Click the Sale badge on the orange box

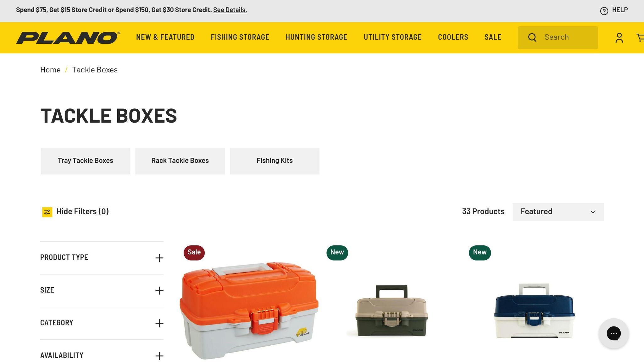click(x=194, y=252)
